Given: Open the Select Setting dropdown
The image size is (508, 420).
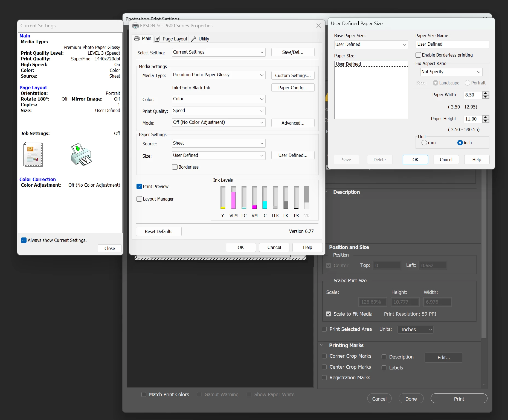Looking at the screenshot, I should pos(219,52).
